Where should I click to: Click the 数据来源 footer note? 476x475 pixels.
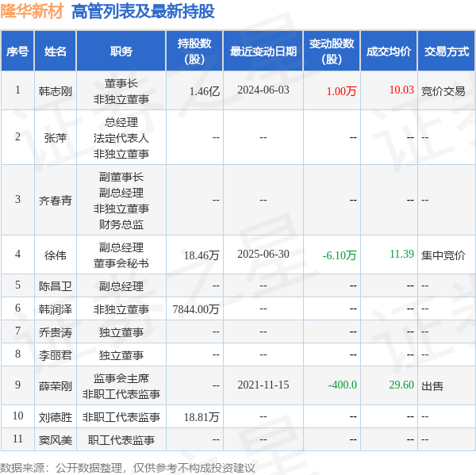click(128, 468)
